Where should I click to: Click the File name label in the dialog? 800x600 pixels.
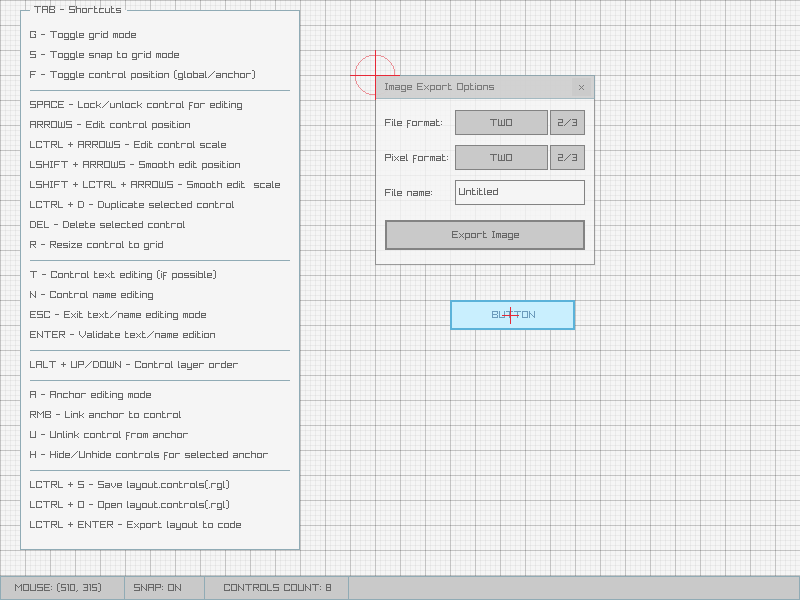coord(411,192)
